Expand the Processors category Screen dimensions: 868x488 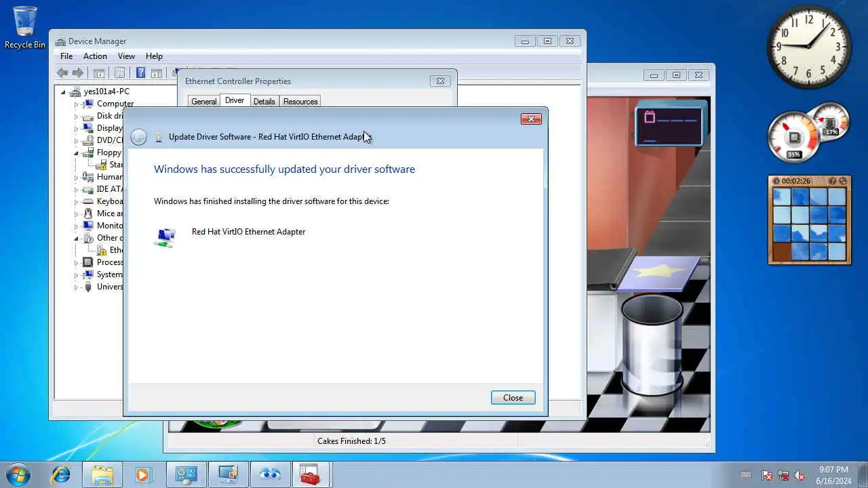click(x=76, y=263)
